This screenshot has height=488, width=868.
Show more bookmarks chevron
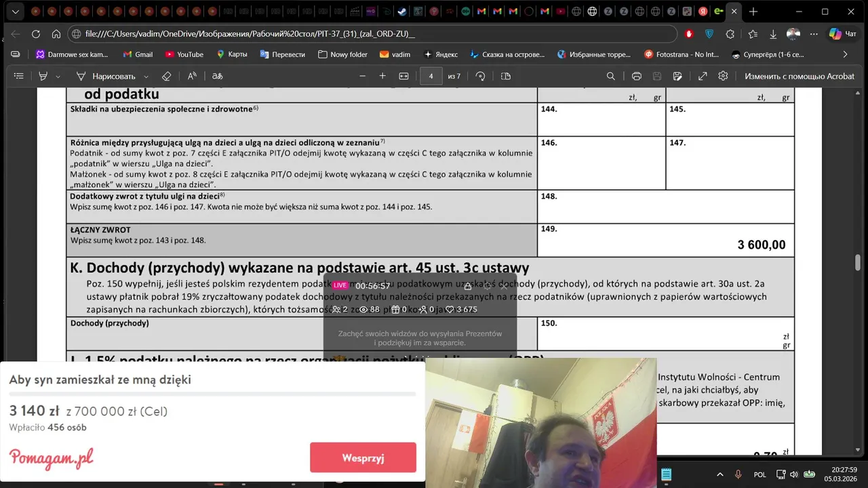845,54
